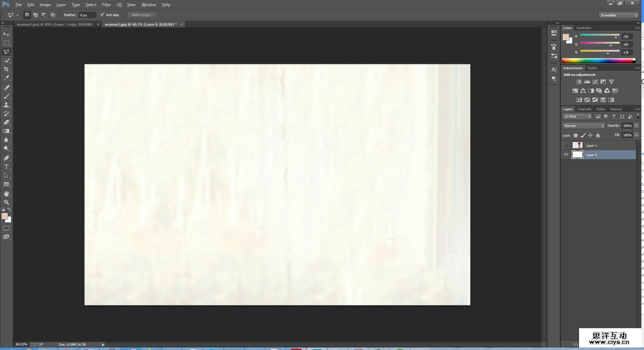Choose the Eraser tool

7,122
